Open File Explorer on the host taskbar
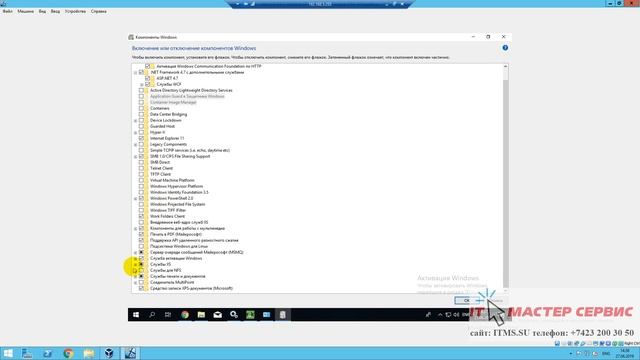 tap(89, 353)
